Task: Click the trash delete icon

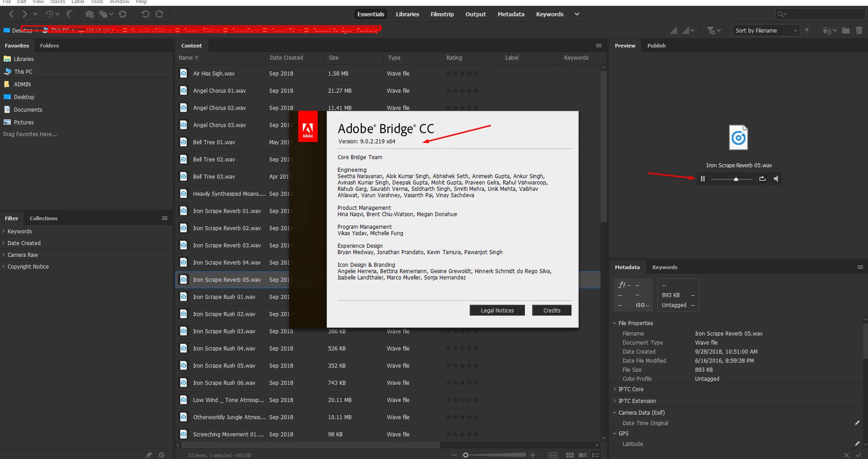Action: pos(859,30)
